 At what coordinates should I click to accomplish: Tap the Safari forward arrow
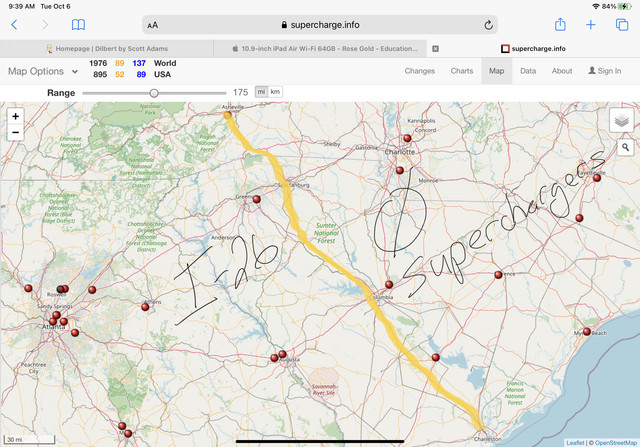coord(45,25)
